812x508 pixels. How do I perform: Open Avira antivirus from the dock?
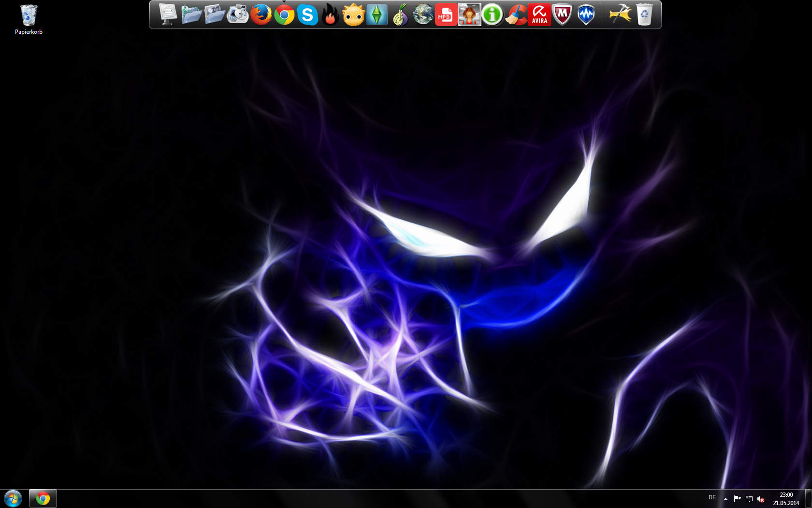[x=539, y=15]
